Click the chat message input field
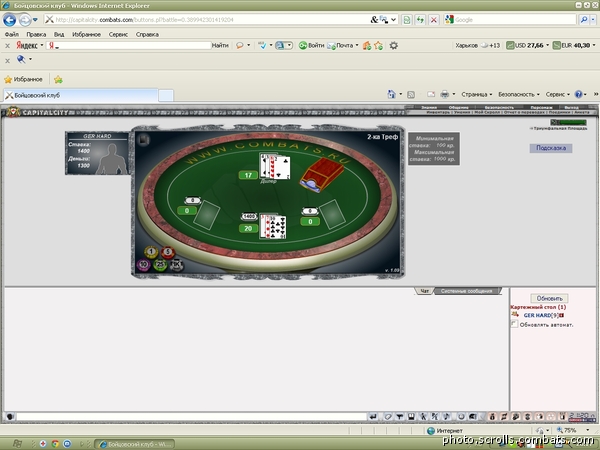 point(191,417)
